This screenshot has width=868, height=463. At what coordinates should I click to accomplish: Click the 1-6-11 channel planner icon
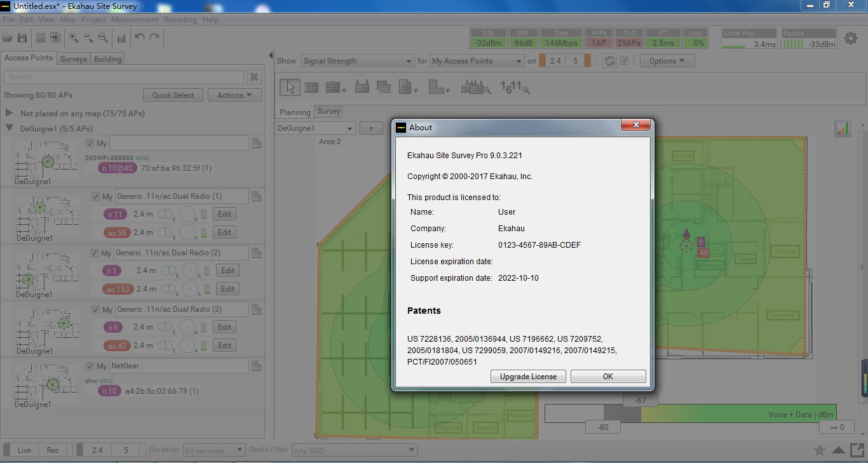tap(515, 87)
